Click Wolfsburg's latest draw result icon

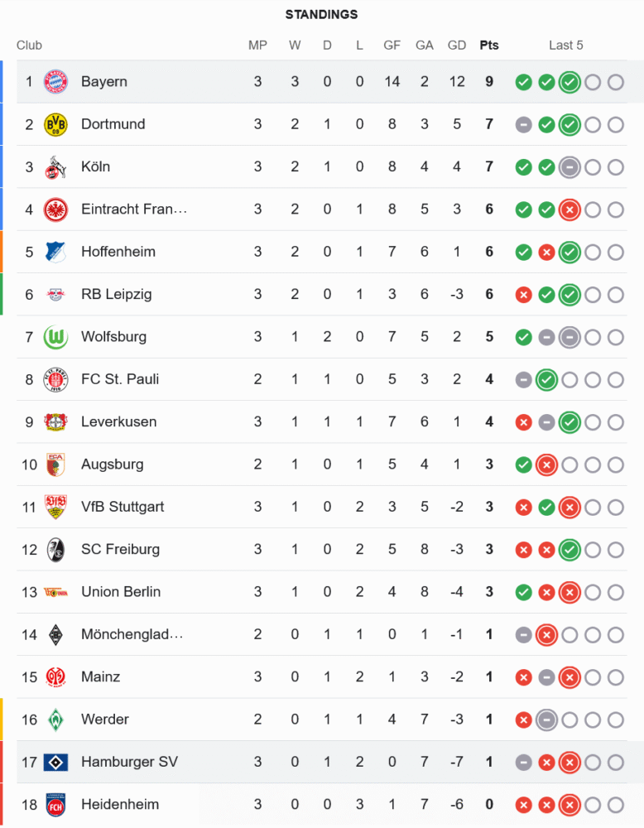point(569,337)
